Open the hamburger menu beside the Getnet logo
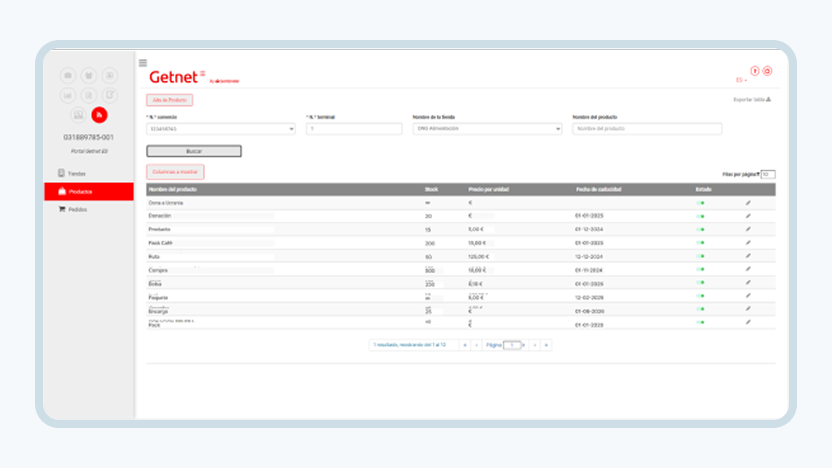The height and width of the screenshot is (468, 832). 143,63
